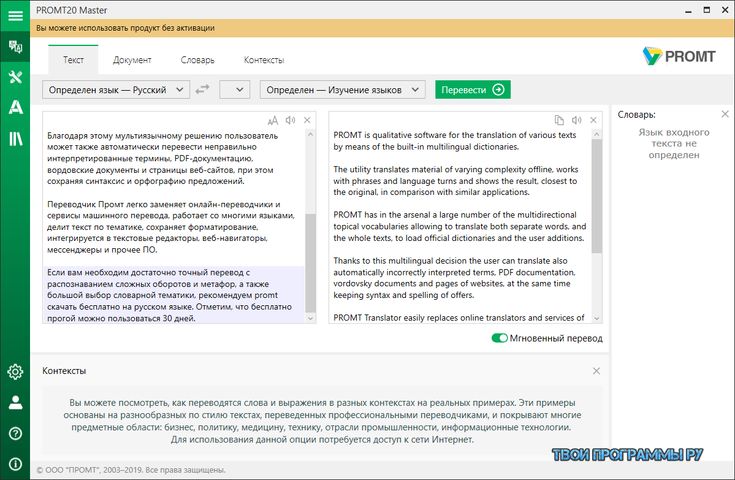Click translation pane scroll up arrow
The width and height of the screenshot is (735, 480).
[x=596, y=135]
